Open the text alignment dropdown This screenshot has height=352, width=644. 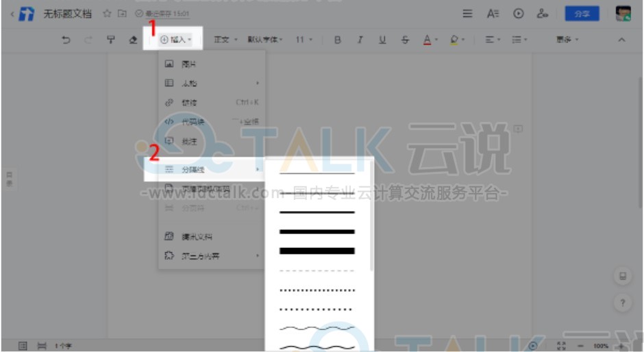493,40
